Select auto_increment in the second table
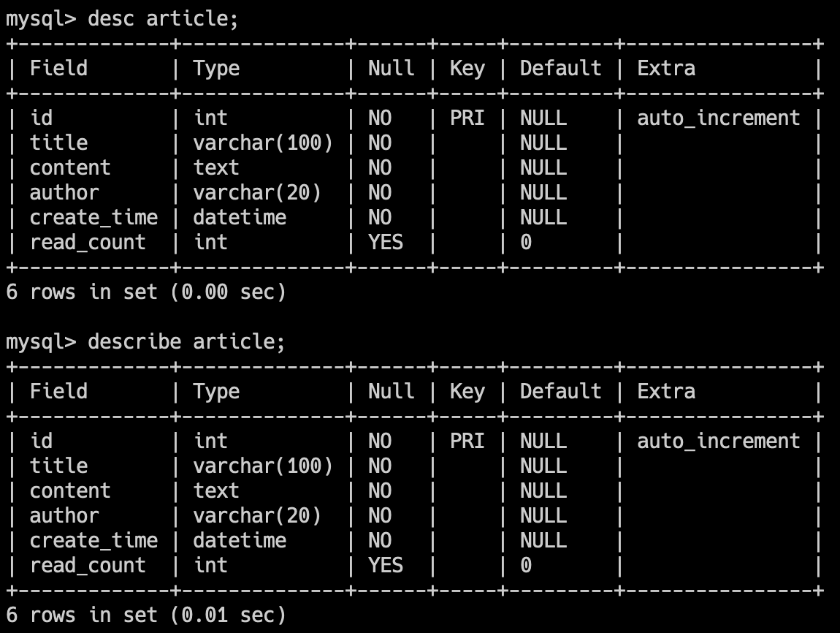The image size is (840, 633). tap(718, 441)
